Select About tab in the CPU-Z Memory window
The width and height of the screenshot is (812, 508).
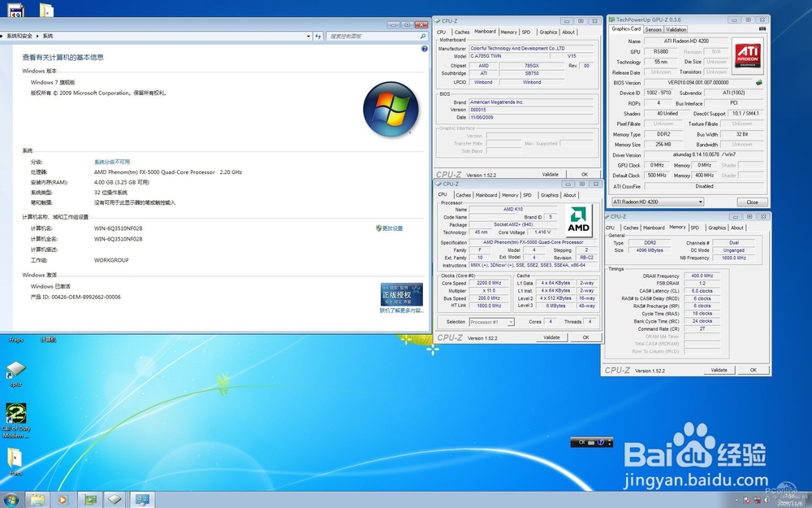(737, 228)
